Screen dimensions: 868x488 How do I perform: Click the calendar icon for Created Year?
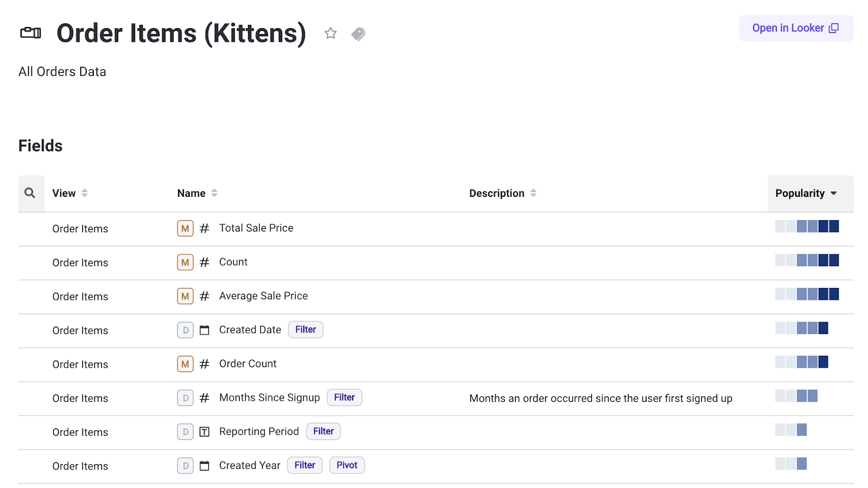click(x=205, y=466)
